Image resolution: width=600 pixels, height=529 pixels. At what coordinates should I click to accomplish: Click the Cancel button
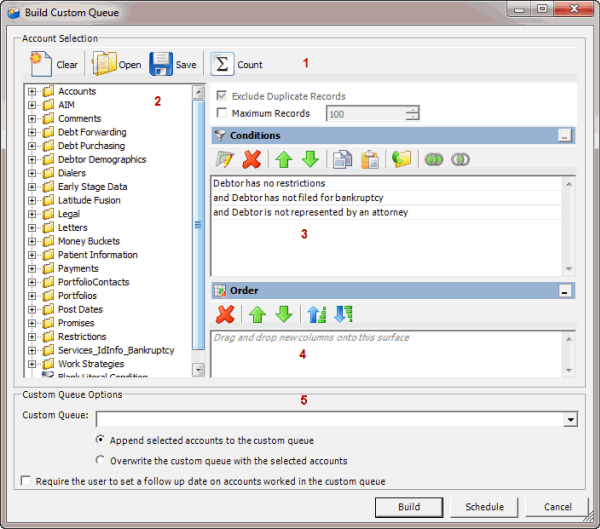tap(558, 507)
